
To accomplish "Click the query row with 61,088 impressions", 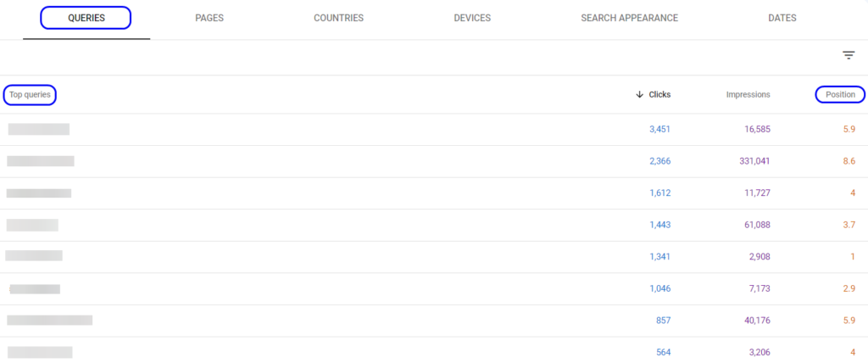I will pos(32,225).
